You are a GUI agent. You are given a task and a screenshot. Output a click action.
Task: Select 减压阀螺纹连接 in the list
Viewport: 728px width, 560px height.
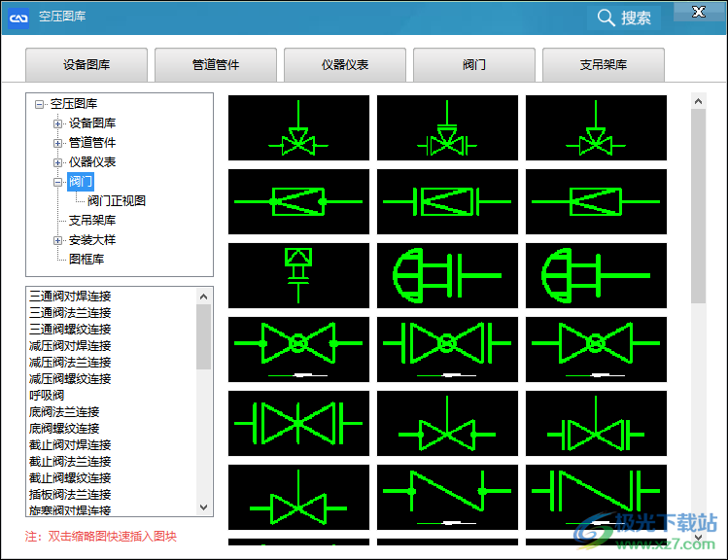point(70,379)
